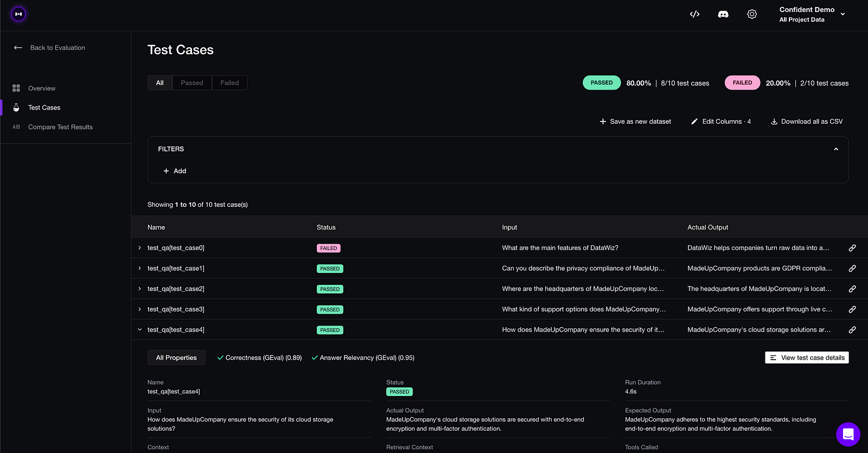
Task: Click the list icon in View test case details
Action: (773, 358)
